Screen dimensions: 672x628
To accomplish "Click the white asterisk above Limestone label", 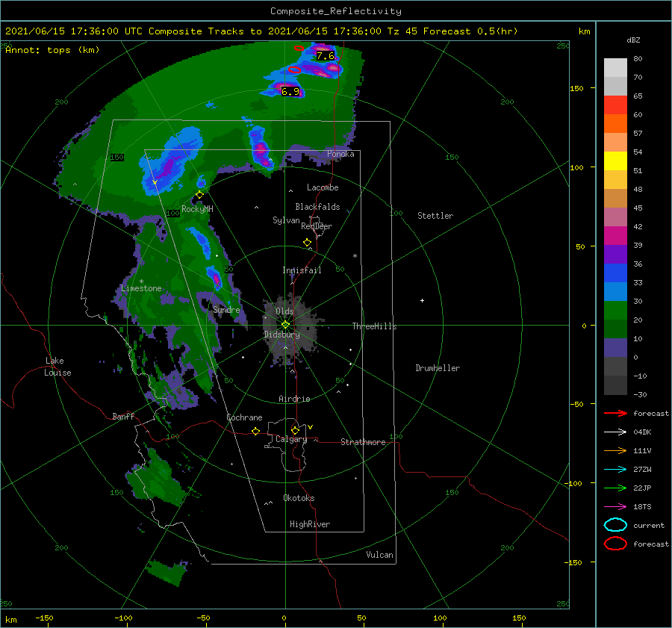I will (x=141, y=282).
